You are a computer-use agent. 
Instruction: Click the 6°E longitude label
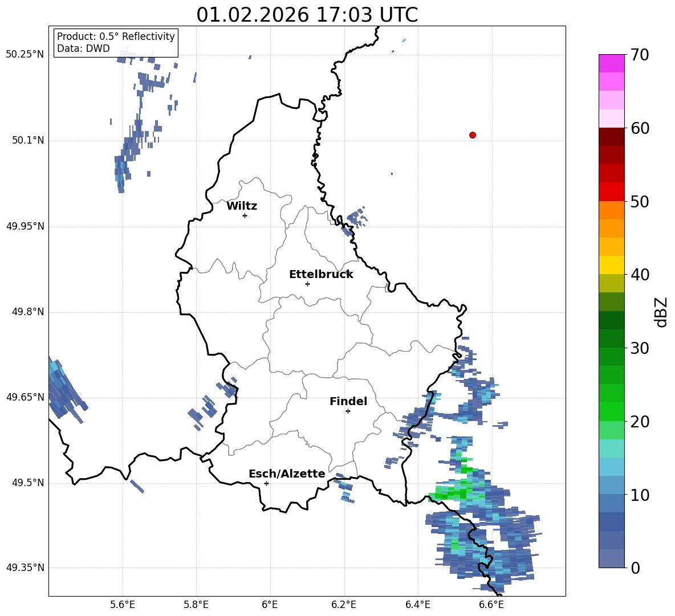pyautogui.click(x=270, y=605)
